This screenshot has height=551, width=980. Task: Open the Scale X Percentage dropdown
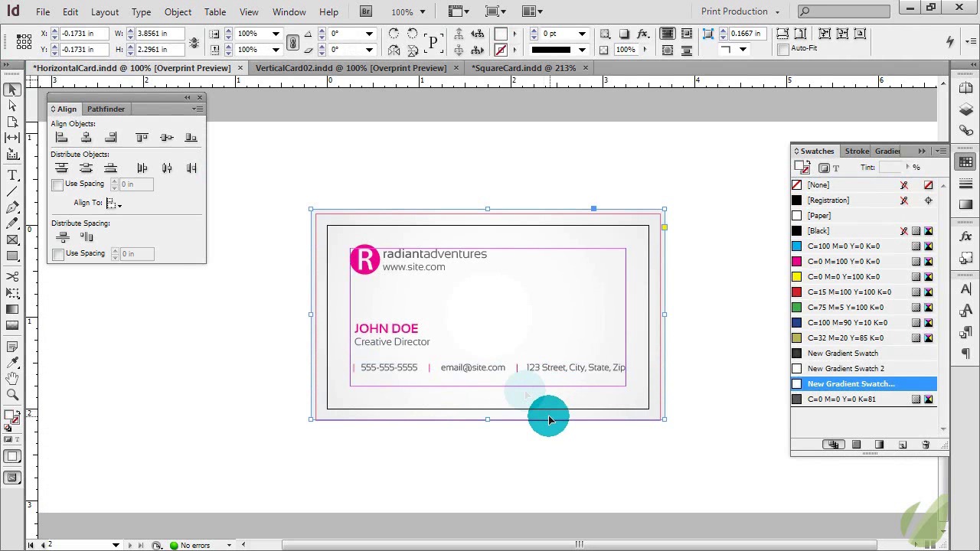[x=276, y=34]
